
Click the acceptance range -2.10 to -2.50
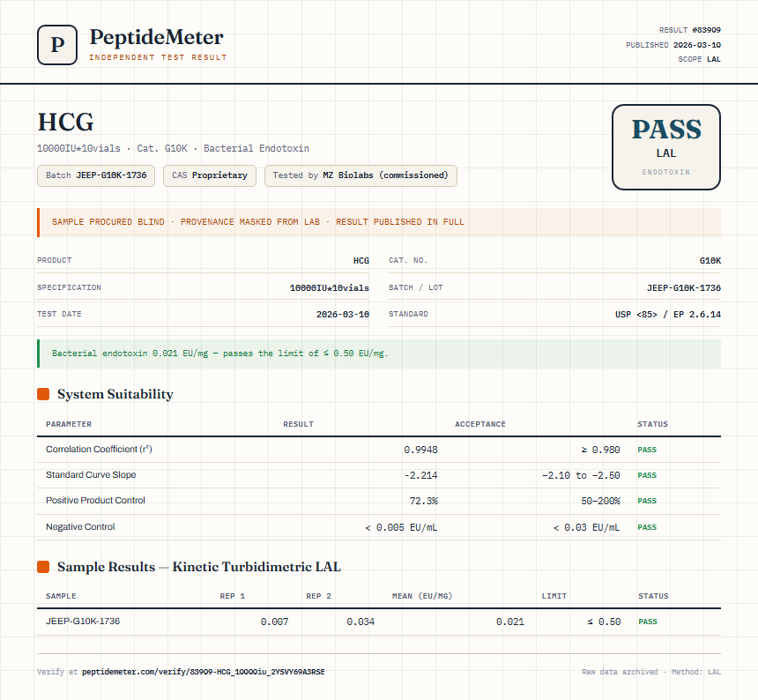click(x=581, y=475)
